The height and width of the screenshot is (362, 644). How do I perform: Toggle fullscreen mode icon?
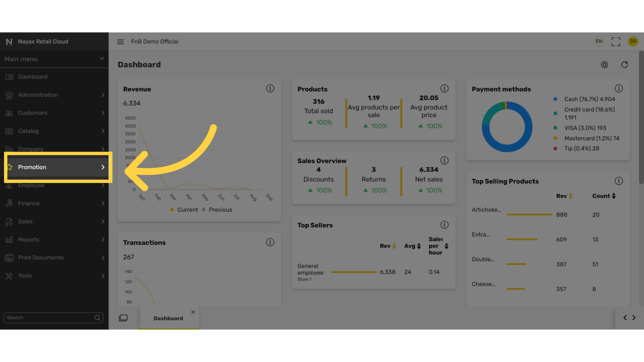(616, 42)
